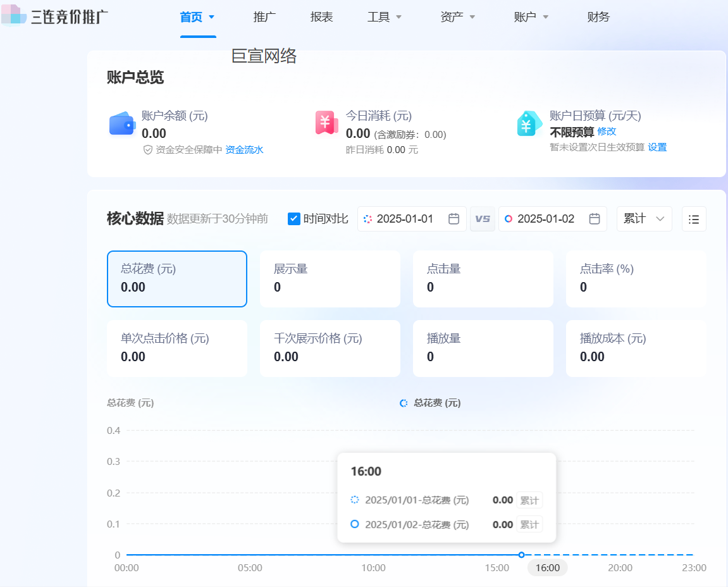This screenshot has width=728, height=587.
Task: Click the 含激励券 0.00 text
Action: (410, 135)
